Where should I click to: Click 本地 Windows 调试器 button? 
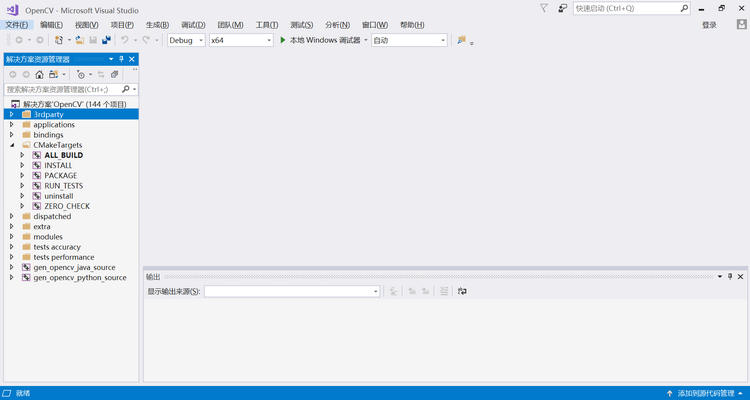click(320, 40)
